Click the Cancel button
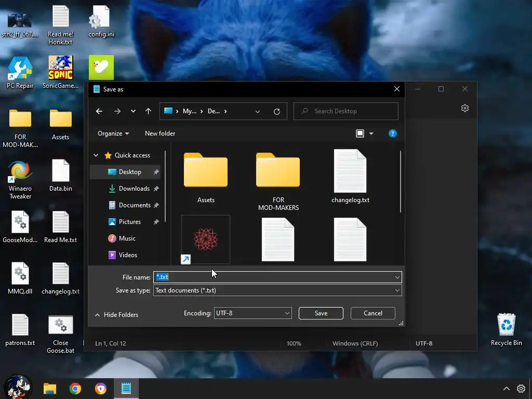The width and height of the screenshot is (532, 399). [373, 313]
